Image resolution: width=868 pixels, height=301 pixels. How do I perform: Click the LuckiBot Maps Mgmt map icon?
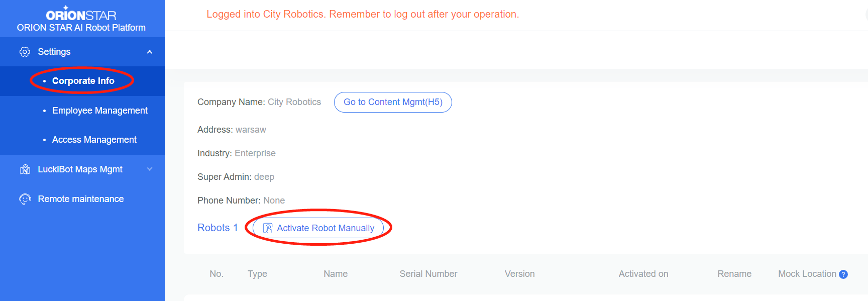tap(24, 169)
